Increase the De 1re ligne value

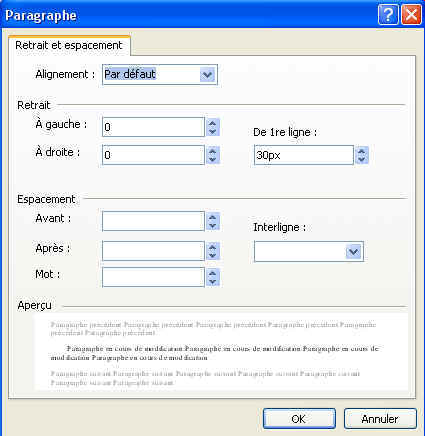362,151
